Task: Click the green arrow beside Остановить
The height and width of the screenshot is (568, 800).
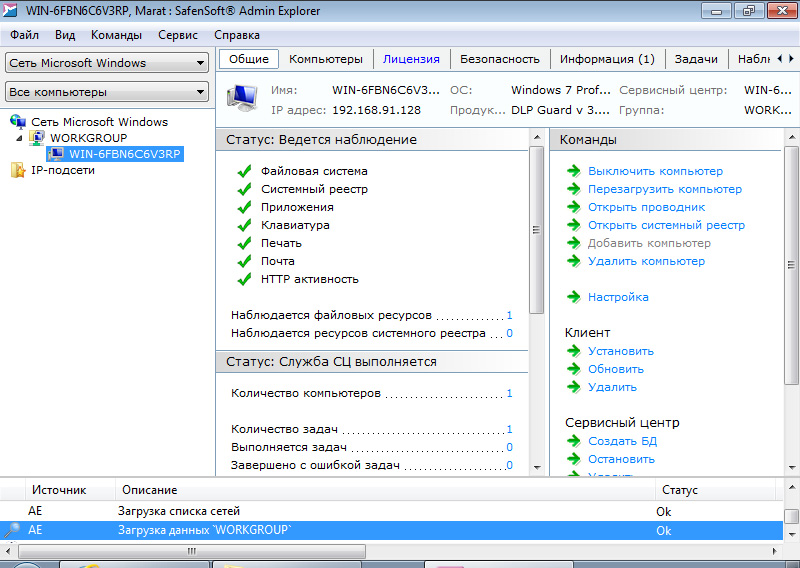Action: coord(574,459)
